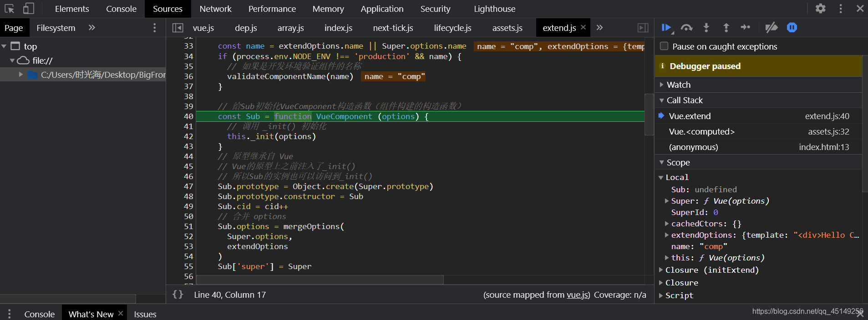Open DevTools settings gear

pyautogui.click(x=820, y=9)
